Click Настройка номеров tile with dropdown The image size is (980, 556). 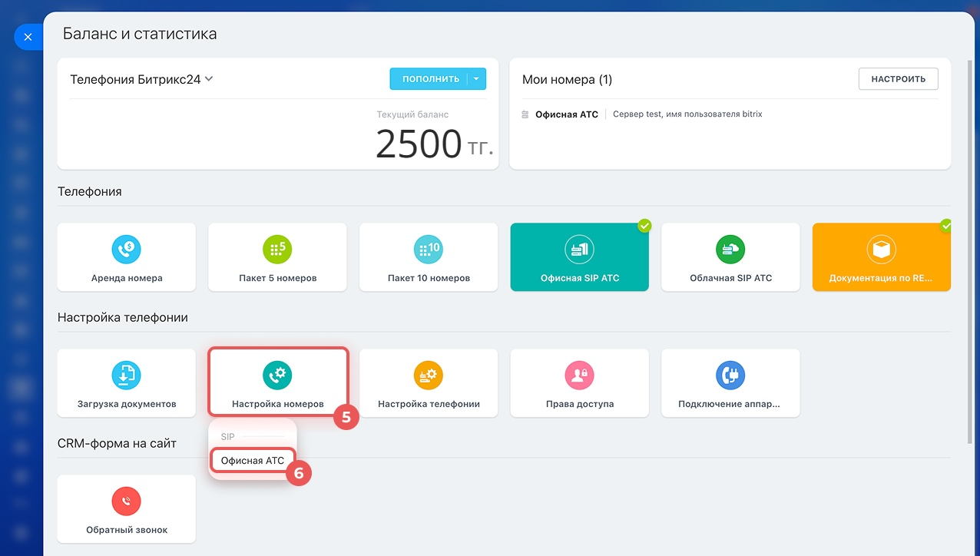pos(278,382)
